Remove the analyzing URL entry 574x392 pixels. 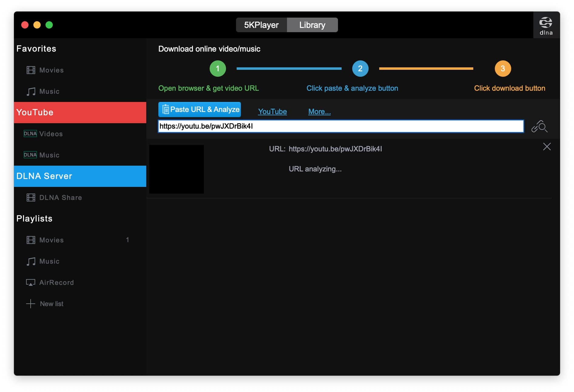click(x=547, y=147)
